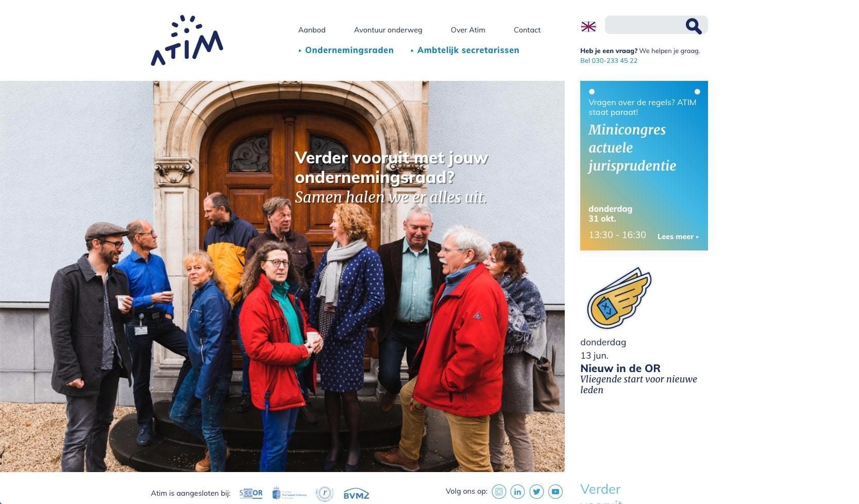Open the LinkedIn social icon
859x504 pixels.
(517, 492)
